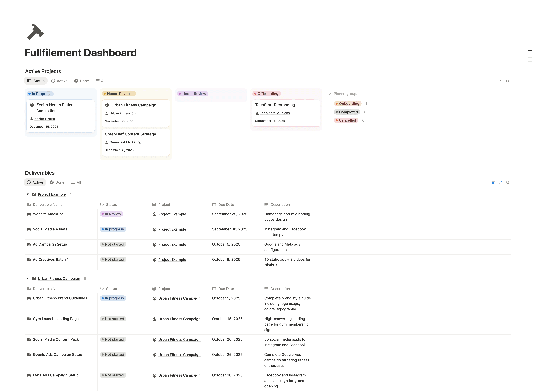Collapse the Urban Fitness Campaign group
Image resolution: width=537 pixels, height=392 pixels.
28,279
